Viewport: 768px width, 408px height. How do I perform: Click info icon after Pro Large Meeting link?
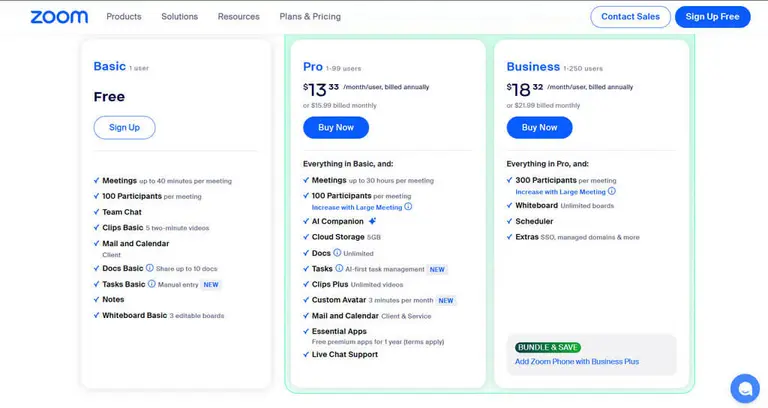[x=408, y=207]
